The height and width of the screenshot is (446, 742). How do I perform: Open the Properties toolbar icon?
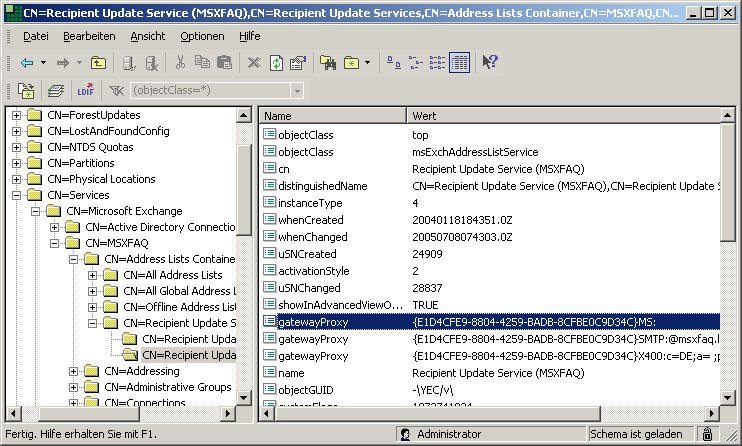[x=298, y=62]
